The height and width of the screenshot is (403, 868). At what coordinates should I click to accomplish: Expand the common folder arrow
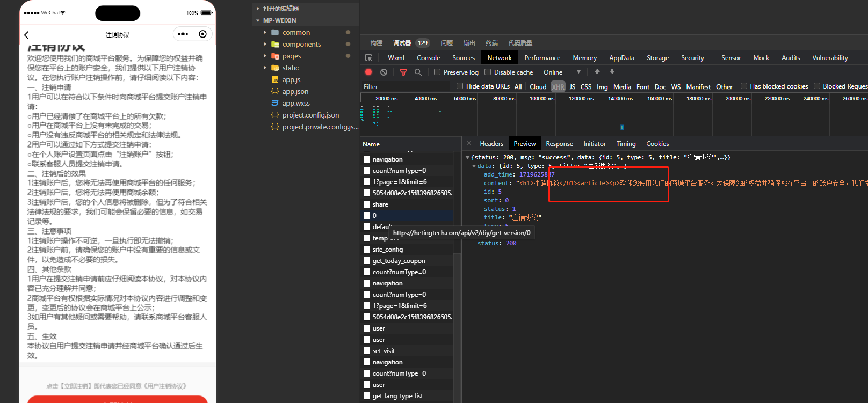(265, 32)
